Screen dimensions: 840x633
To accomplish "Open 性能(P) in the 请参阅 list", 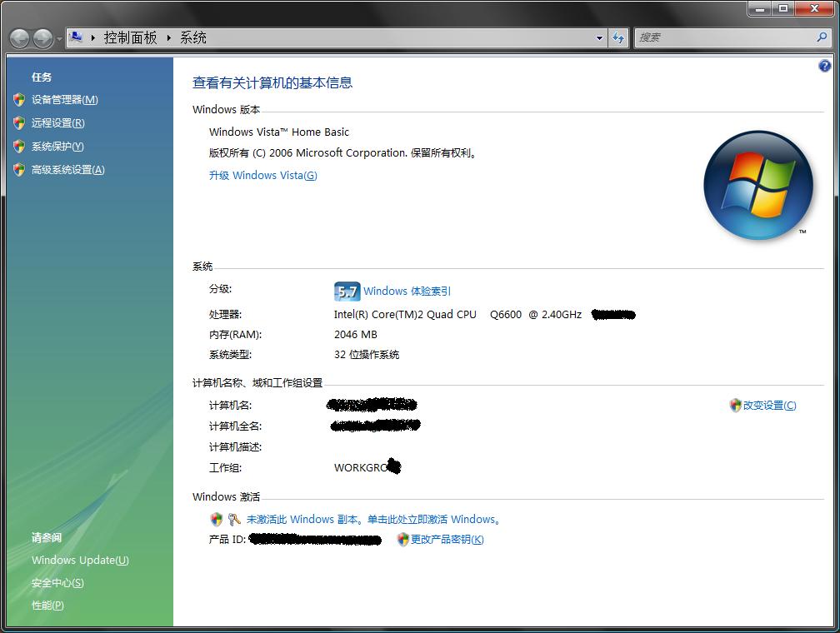I will coord(47,606).
